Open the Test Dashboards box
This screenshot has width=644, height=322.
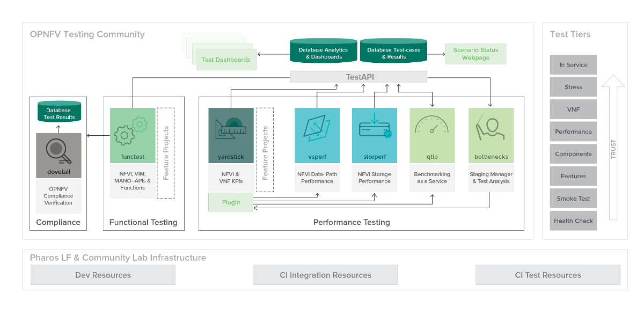coord(225,60)
